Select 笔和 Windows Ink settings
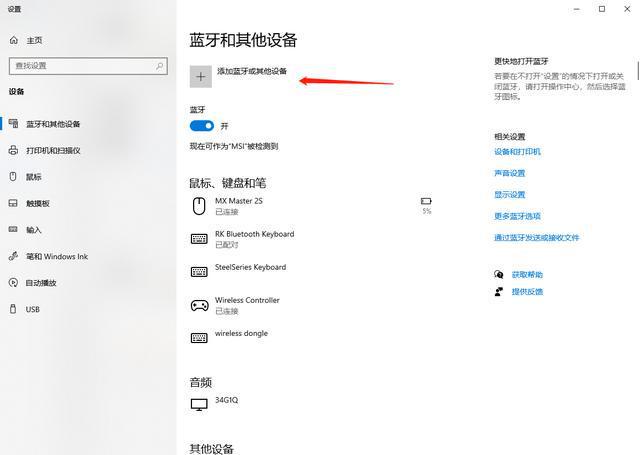 tap(57, 256)
